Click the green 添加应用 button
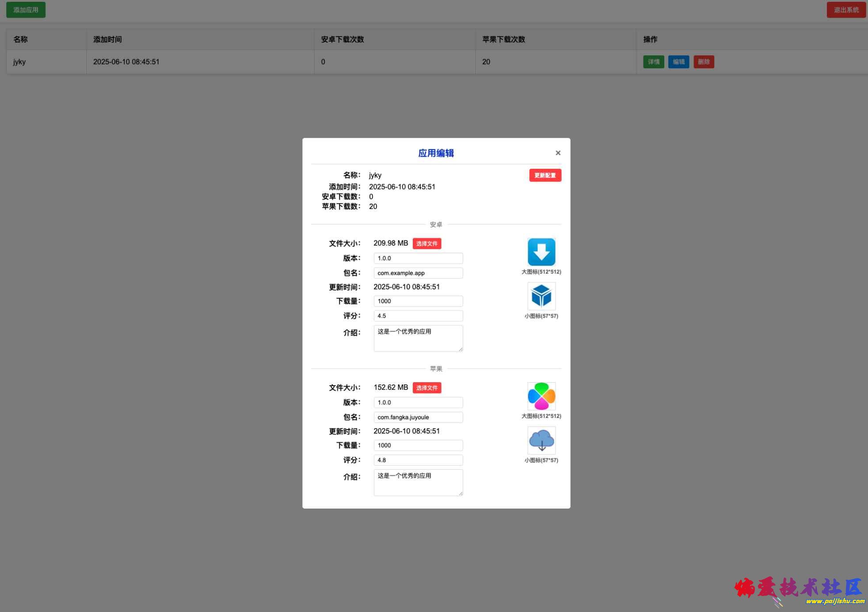 point(26,10)
